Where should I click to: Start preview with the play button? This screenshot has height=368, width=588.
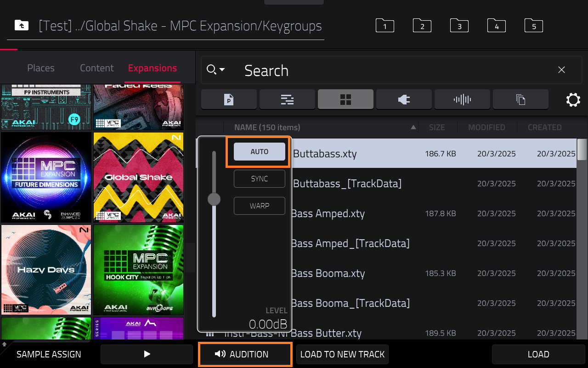pyautogui.click(x=147, y=354)
